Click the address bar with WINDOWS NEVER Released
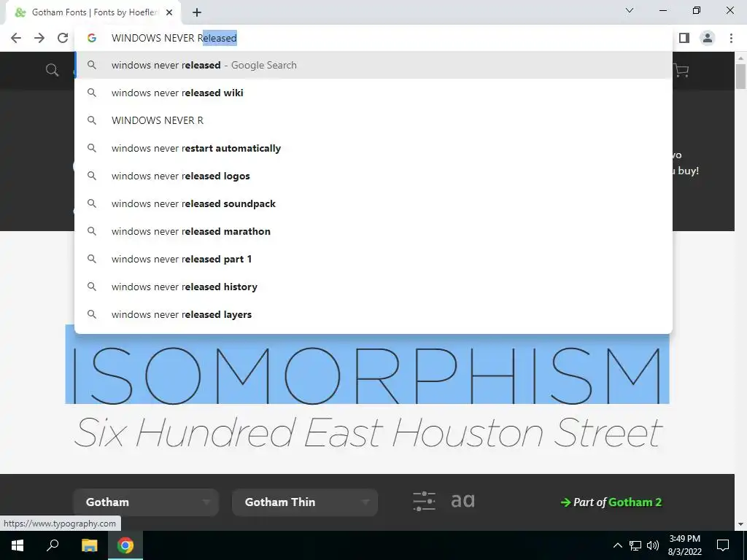Viewport: 747px width, 560px height. (373, 38)
